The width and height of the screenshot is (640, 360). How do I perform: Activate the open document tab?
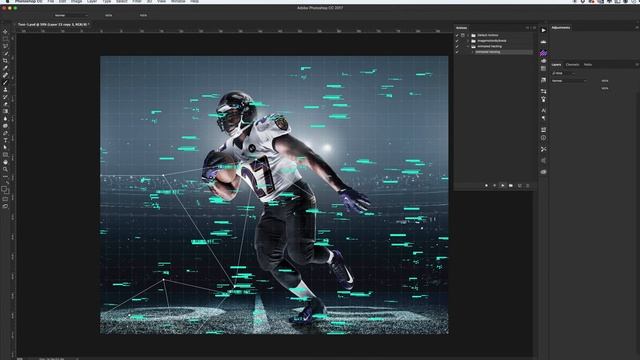tap(53, 24)
